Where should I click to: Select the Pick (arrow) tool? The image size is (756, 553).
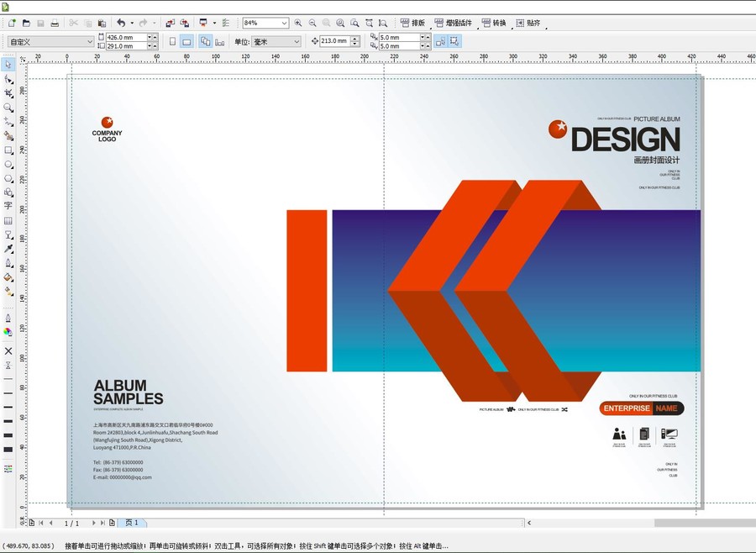tap(8, 64)
